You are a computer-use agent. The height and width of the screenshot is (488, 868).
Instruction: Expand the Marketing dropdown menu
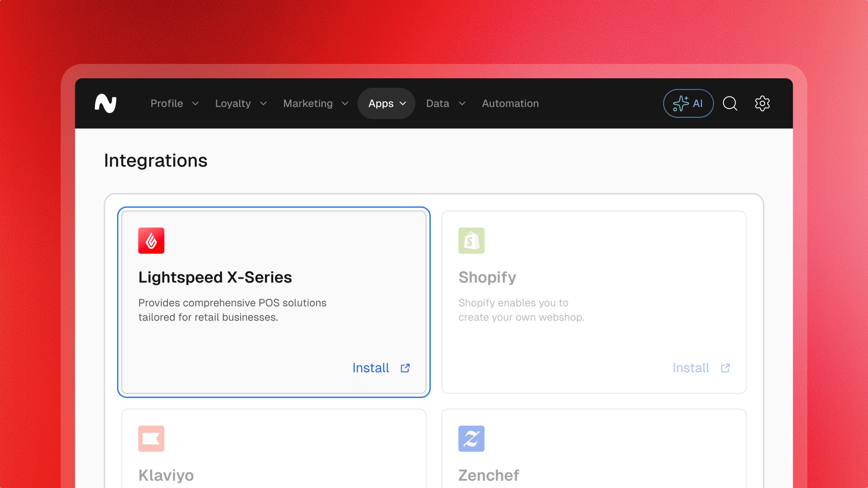[315, 104]
